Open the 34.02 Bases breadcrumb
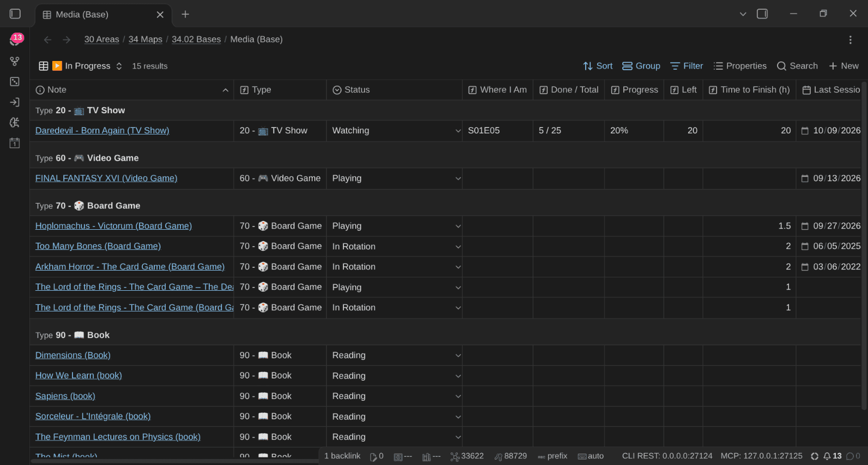Image resolution: width=868 pixels, height=465 pixels. coord(196,40)
